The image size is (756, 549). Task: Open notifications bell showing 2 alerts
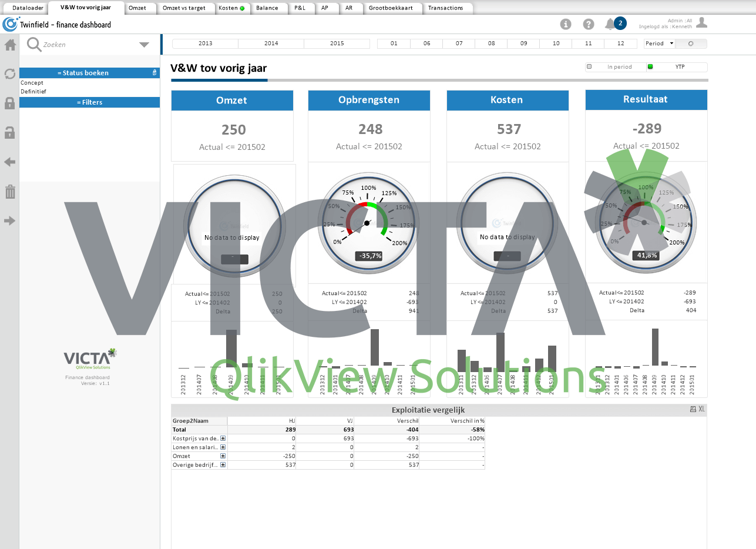(x=615, y=24)
